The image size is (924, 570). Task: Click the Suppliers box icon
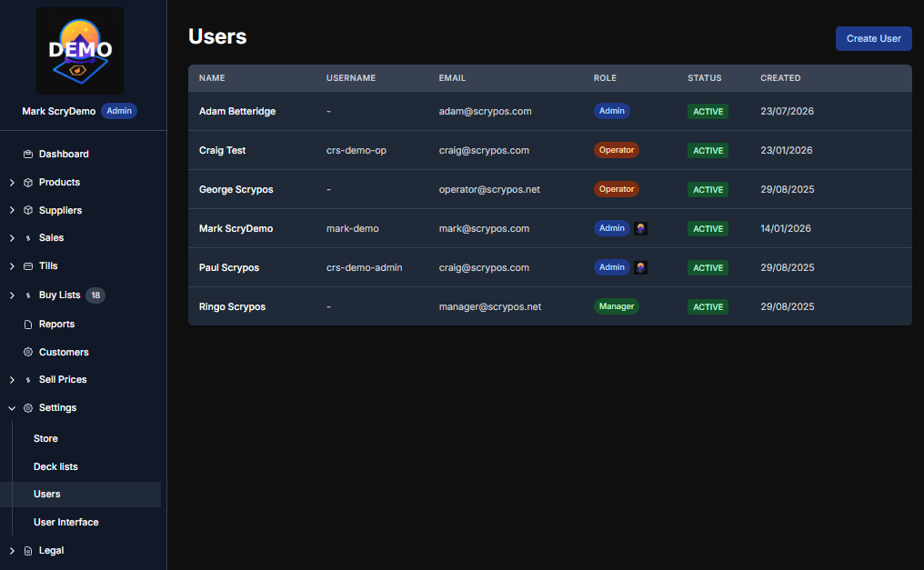point(27,210)
